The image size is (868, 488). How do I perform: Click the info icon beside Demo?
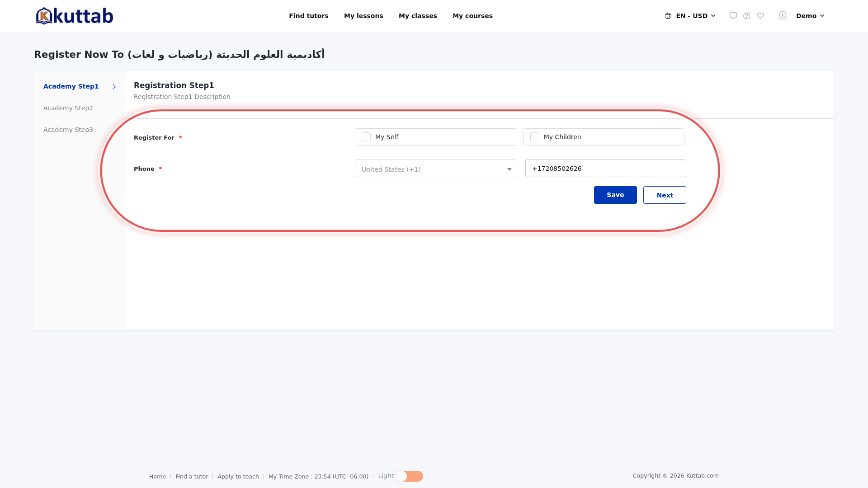pyautogui.click(x=783, y=15)
